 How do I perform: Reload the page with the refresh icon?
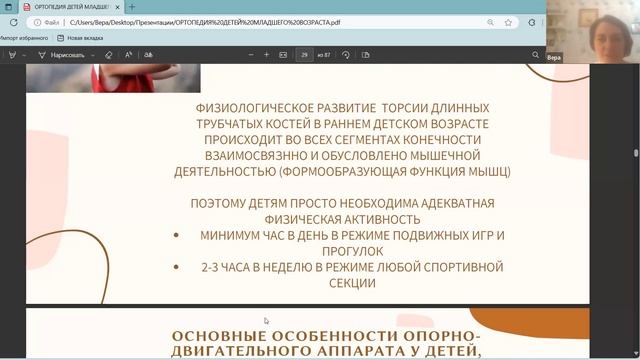[14, 22]
